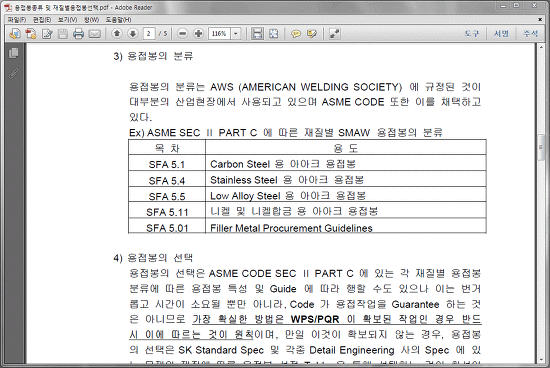Toggle fit width scrolling mode icon
The width and height of the screenshot is (550, 368).
257,34
